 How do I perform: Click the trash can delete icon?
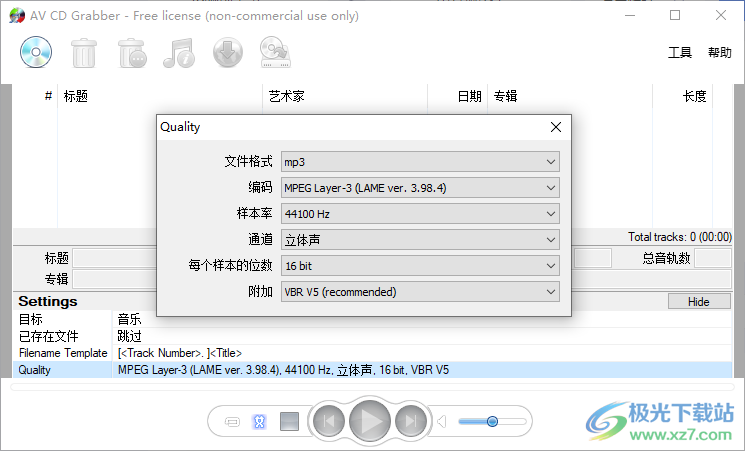(x=84, y=53)
